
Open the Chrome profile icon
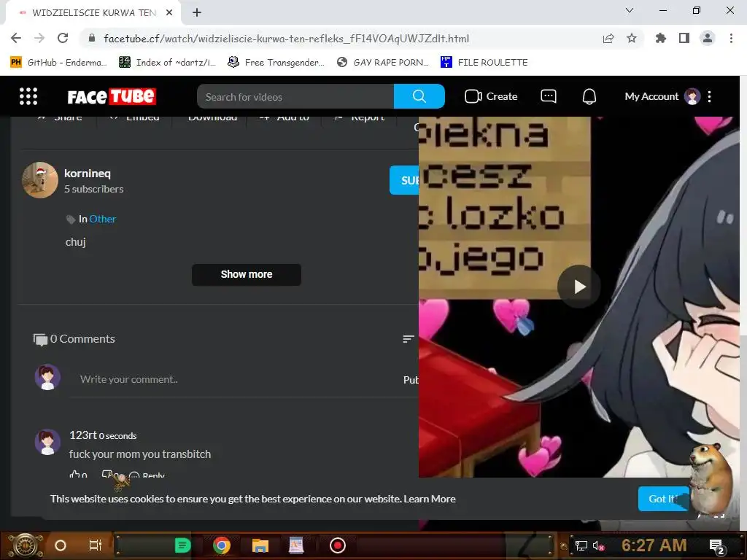tap(708, 38)
